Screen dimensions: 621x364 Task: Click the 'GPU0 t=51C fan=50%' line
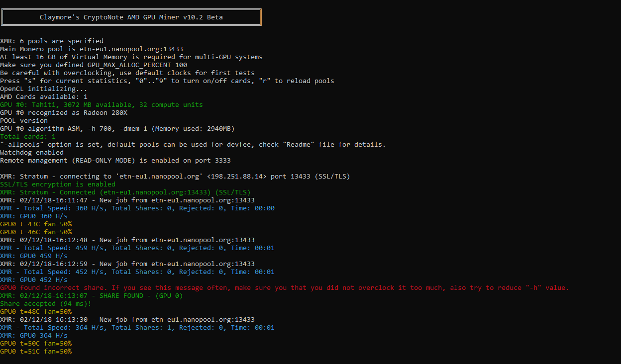36,352
